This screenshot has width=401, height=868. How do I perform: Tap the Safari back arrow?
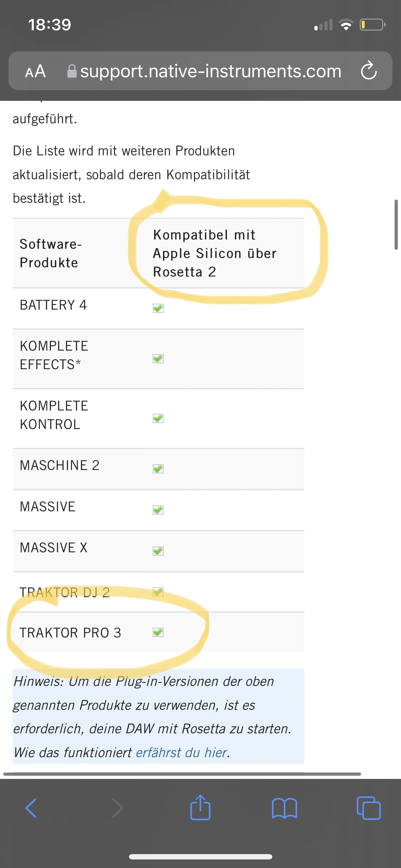coord(31,808)
